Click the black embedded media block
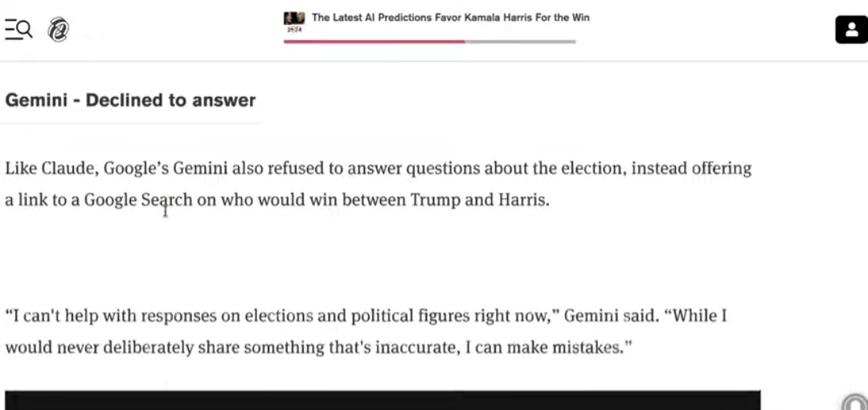Screen dimensions: 868x410 383,400
